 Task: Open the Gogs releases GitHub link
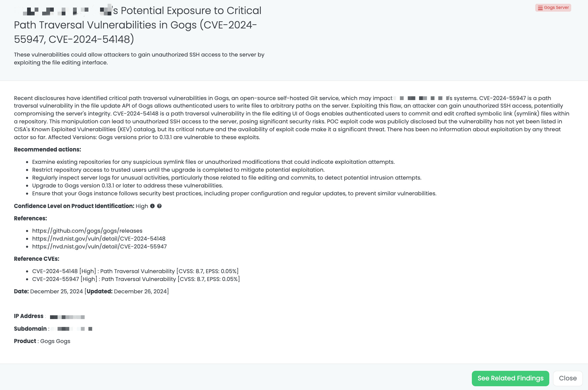click(x=87, y=231)
